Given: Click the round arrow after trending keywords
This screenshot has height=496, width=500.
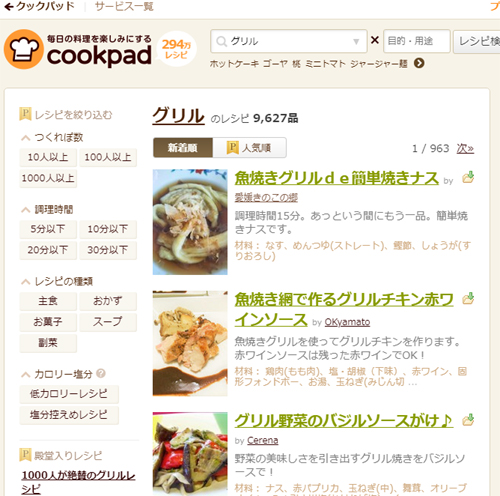Looking at the screenshot, I should 419,63.
